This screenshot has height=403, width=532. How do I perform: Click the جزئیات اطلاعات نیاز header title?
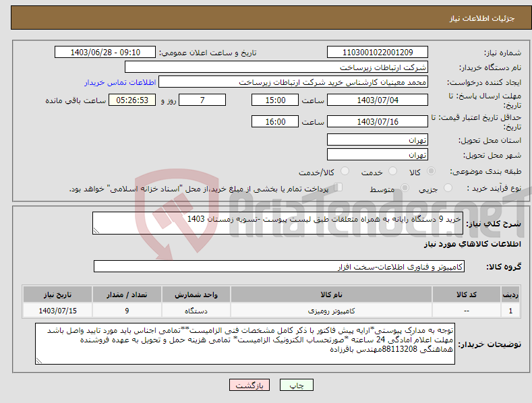coord(482,18)
